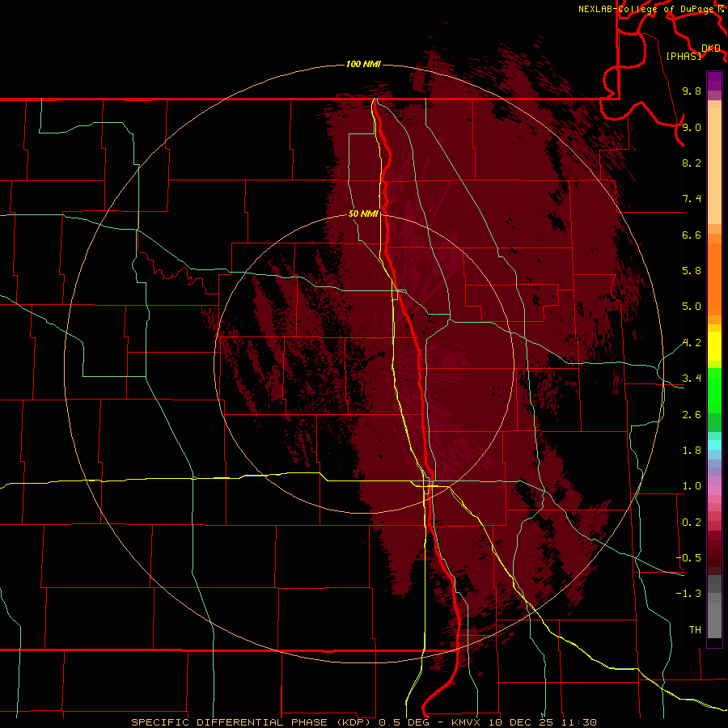The image size is (728, 728).
Task: Select the 4.2 legend value
Action: [x=692, y=343]
